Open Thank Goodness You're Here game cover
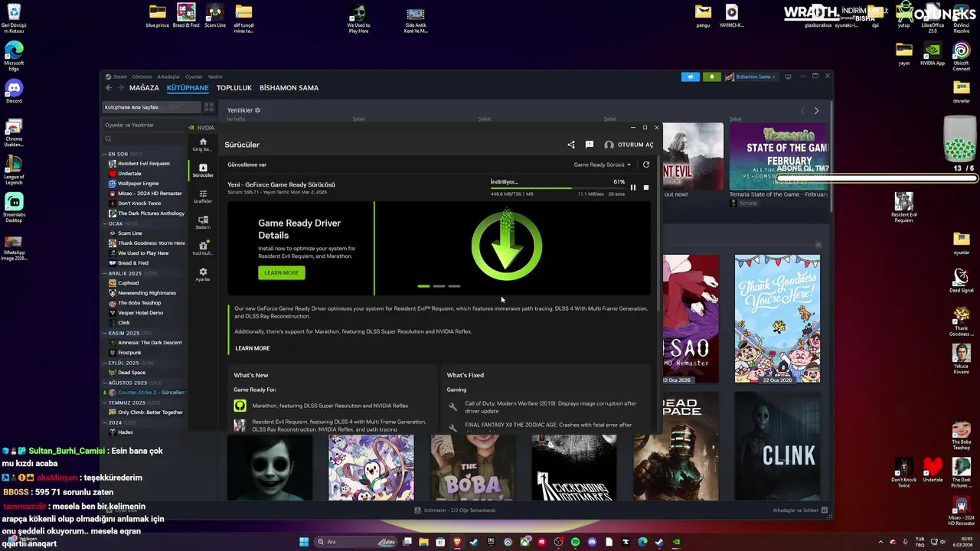Screen dimensions: 980x551 tap(777, 319)
